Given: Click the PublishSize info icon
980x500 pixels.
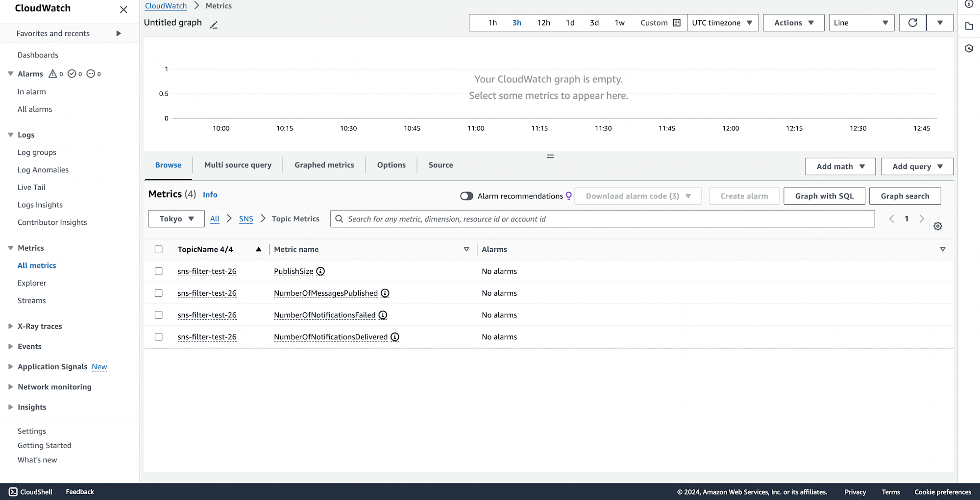Looking at the screenshot, I should click(320, 271).
